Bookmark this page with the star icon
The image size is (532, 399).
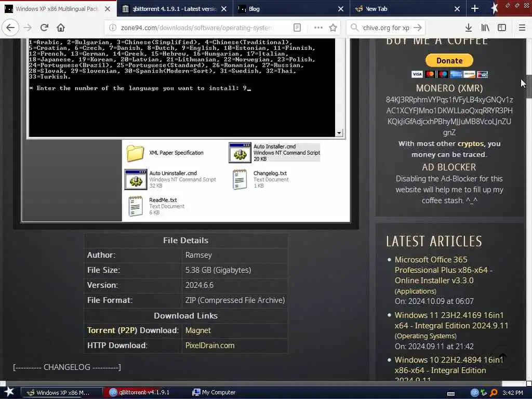click(333, 28)
